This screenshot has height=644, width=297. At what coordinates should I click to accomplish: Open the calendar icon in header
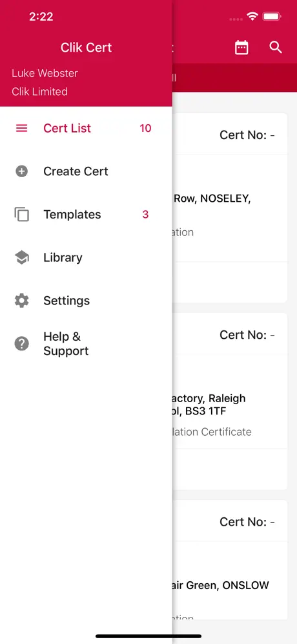[x=241, y=47]
